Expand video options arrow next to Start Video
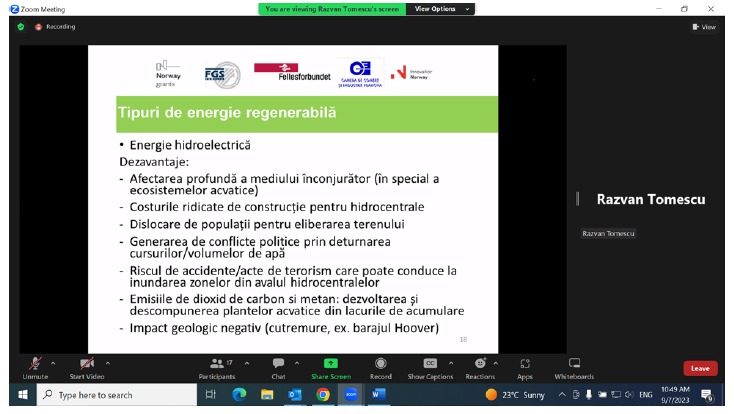Image resolution: width=734 pixels, height=414 pixels. (x=108, y=362)
